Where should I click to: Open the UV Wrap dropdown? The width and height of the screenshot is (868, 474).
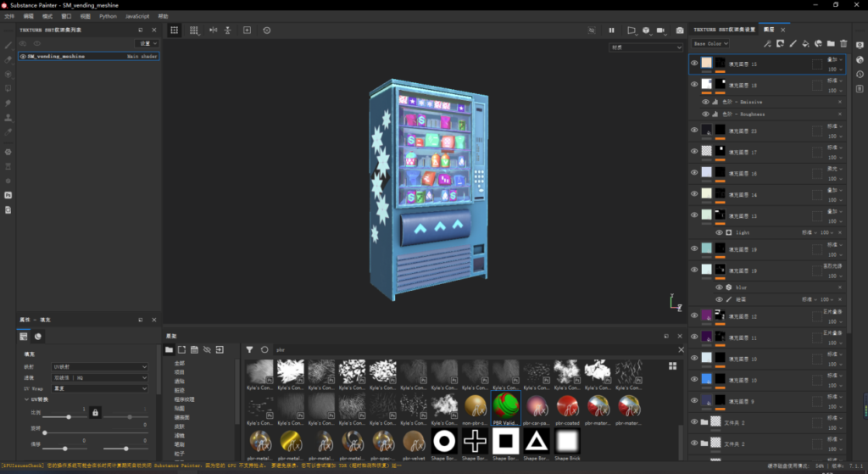pos(100,388)
